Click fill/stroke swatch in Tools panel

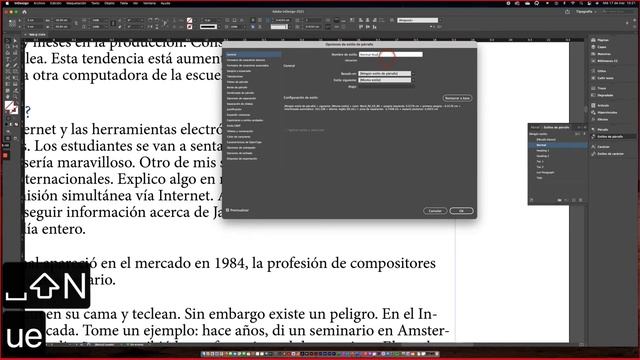point(11,107)
